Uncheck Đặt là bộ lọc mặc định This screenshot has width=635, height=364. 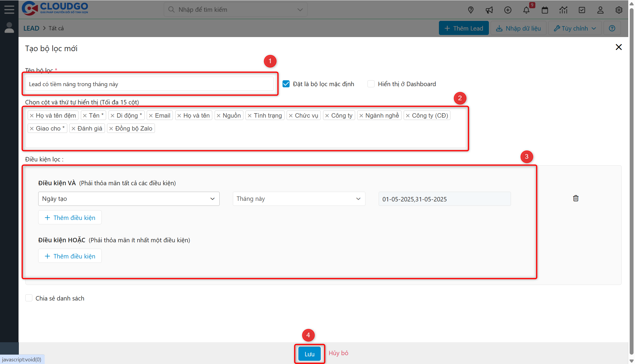point(286,84)
